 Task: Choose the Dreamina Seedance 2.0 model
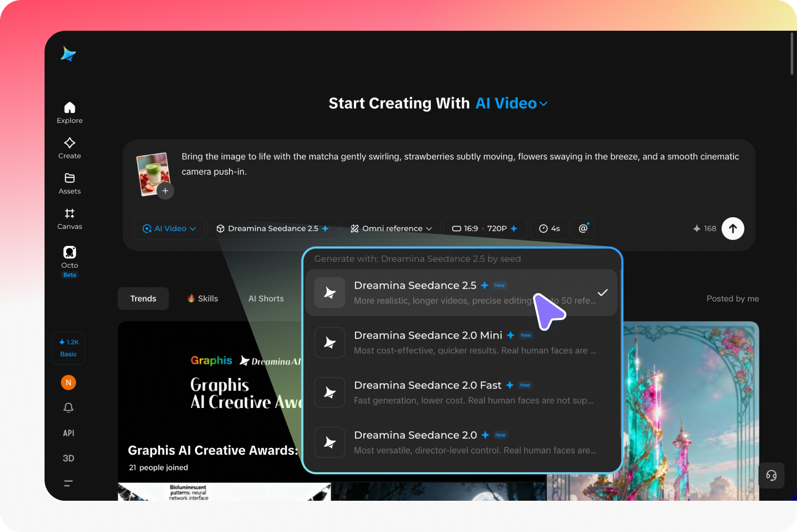[462, 442]
